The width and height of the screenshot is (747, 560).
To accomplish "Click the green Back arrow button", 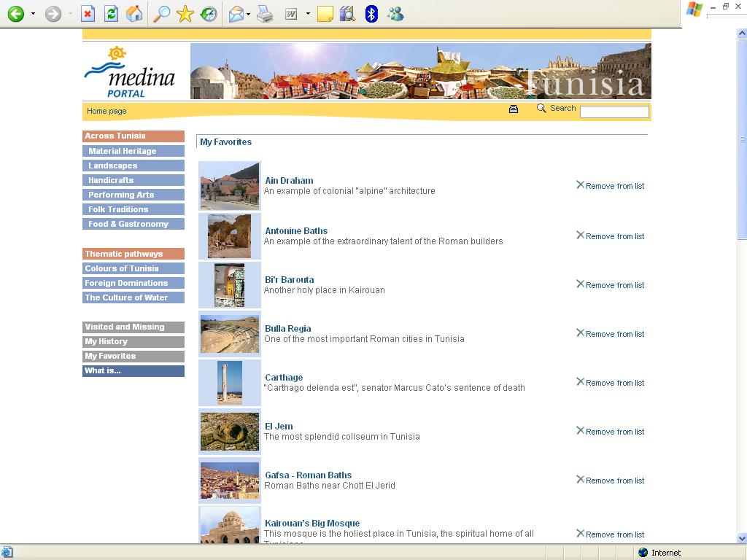I will [x=16, y=13].
